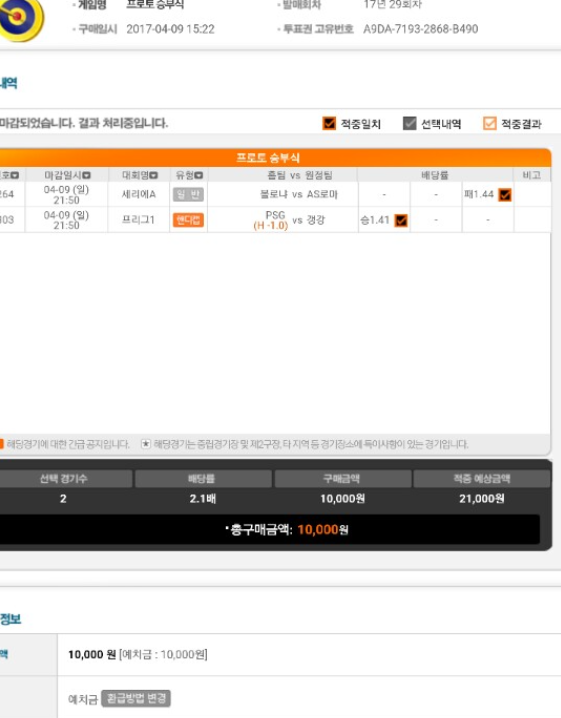Toggle the 적중결과 legend checkbox
561x718 pixels.
click(x=490, y=123)
